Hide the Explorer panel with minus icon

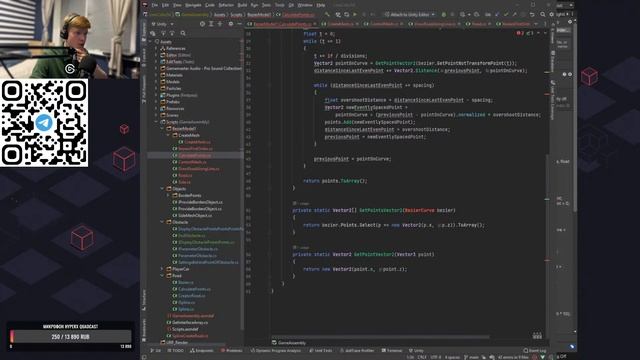[240, 24]
